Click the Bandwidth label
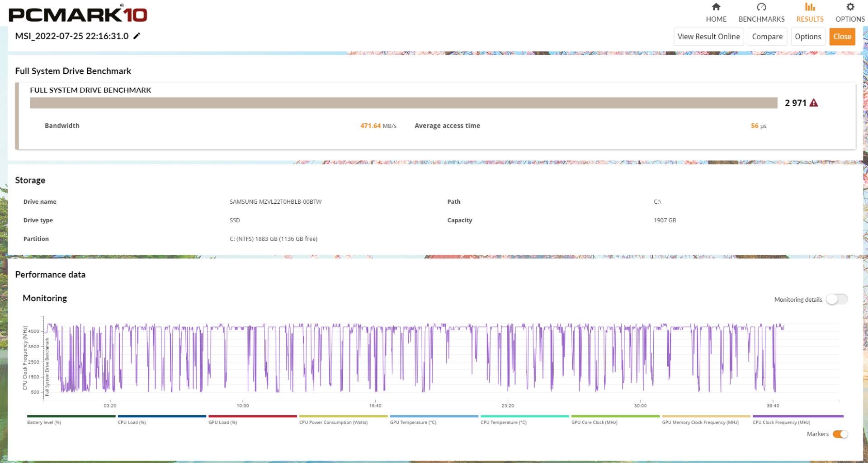This screenshot has width=868, height=463. (x=62, y=126)
